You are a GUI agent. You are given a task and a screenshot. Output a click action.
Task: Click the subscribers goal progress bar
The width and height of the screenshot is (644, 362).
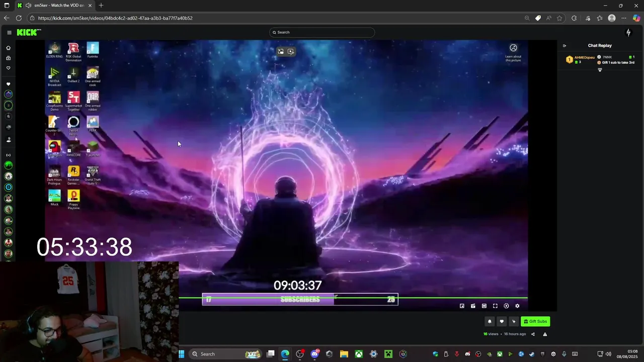[x=300, y=300]
